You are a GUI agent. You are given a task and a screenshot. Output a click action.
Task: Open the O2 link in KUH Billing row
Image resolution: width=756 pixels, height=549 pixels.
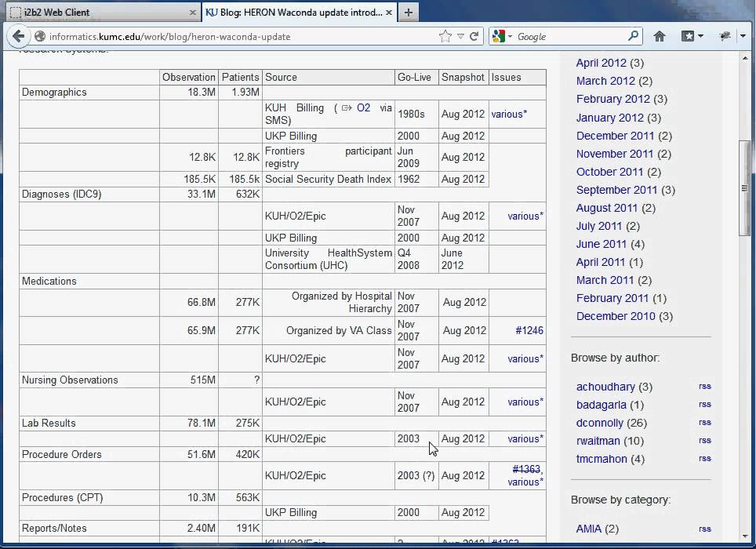pyautogui.click(x=363, y=108)
